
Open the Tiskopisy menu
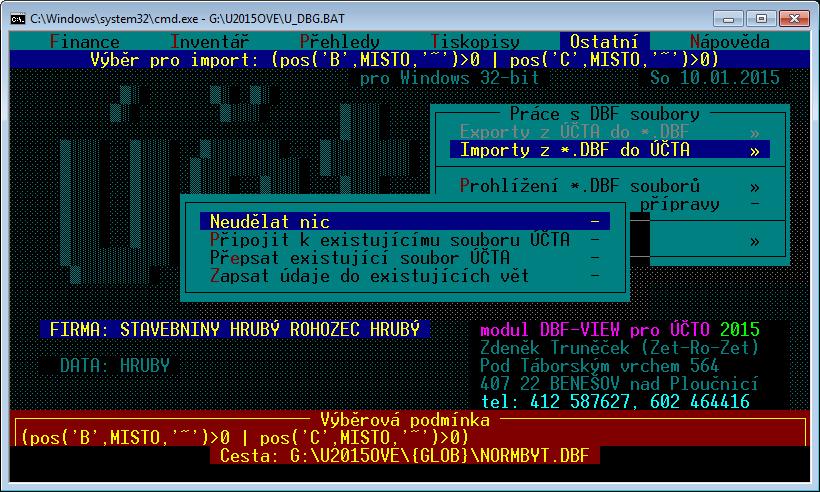475,41
